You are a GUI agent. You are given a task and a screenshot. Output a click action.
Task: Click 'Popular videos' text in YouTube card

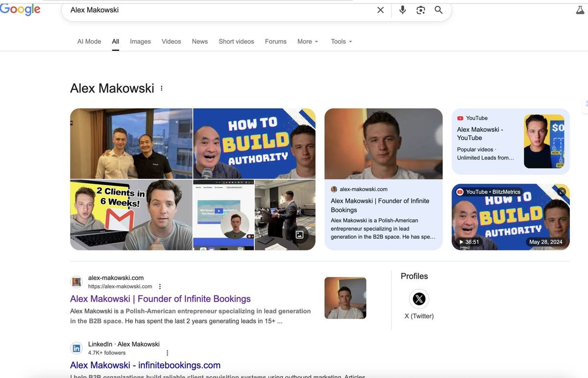475,150
